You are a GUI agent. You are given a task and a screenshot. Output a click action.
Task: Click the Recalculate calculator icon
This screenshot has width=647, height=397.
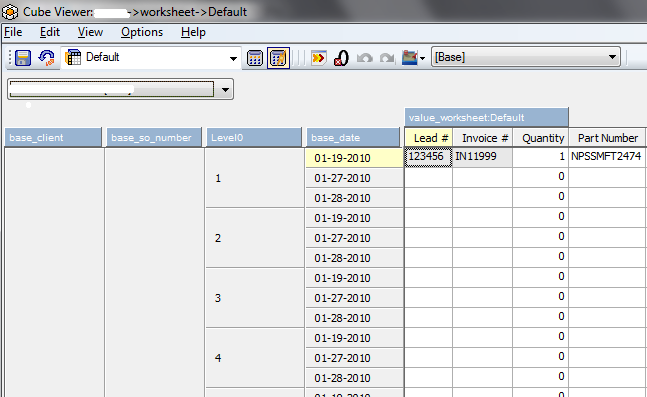click(255, 58)
